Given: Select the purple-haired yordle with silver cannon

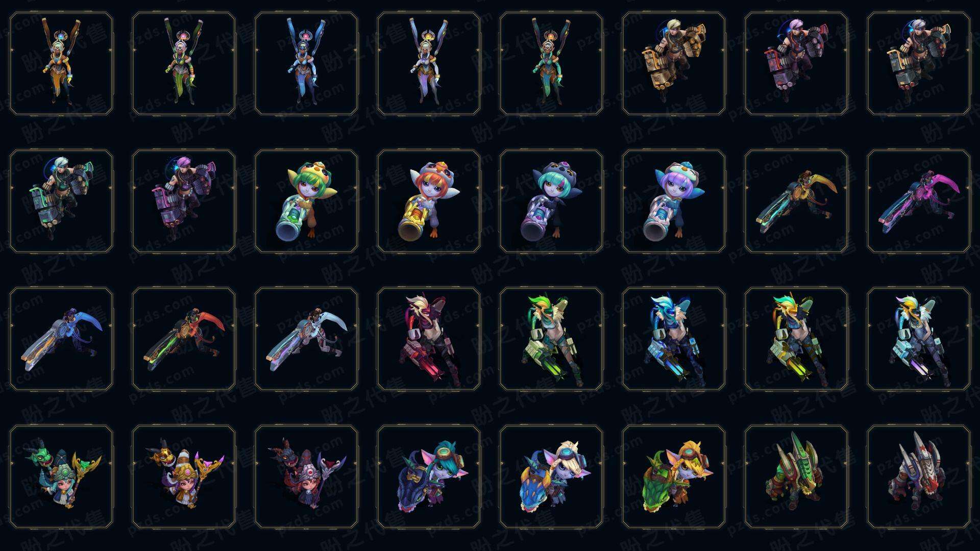Looking at the screenshot, I should point(674,201).
